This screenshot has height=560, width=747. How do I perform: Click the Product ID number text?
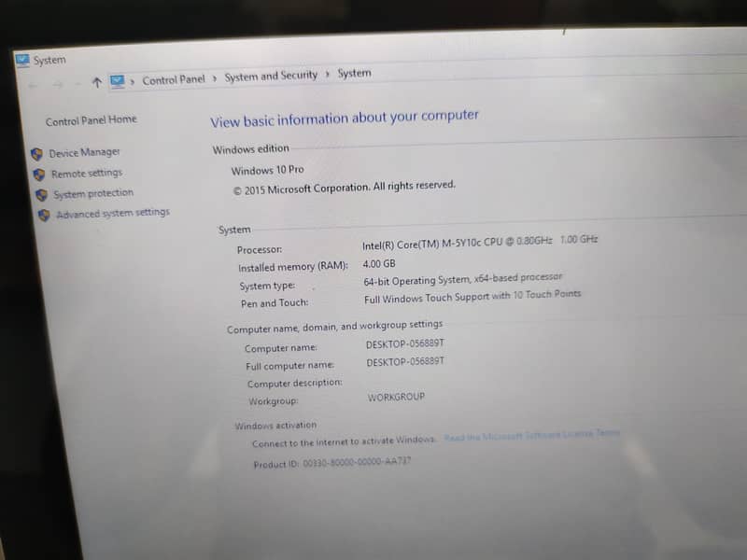coord(357,461)
